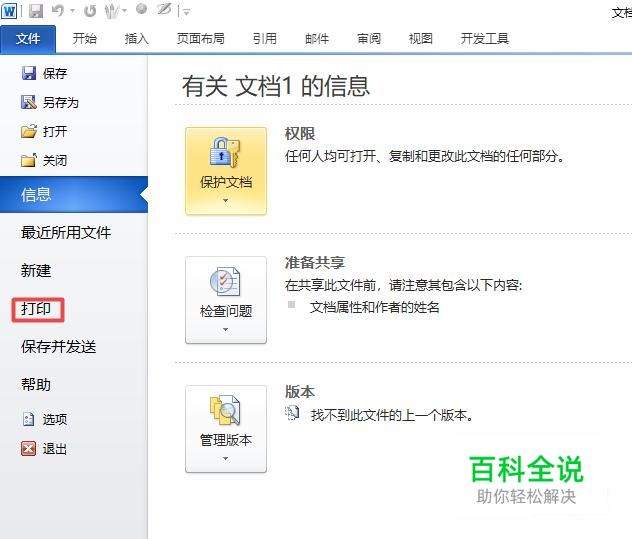Click the folder icon beside 关闭

pos(29,160)
